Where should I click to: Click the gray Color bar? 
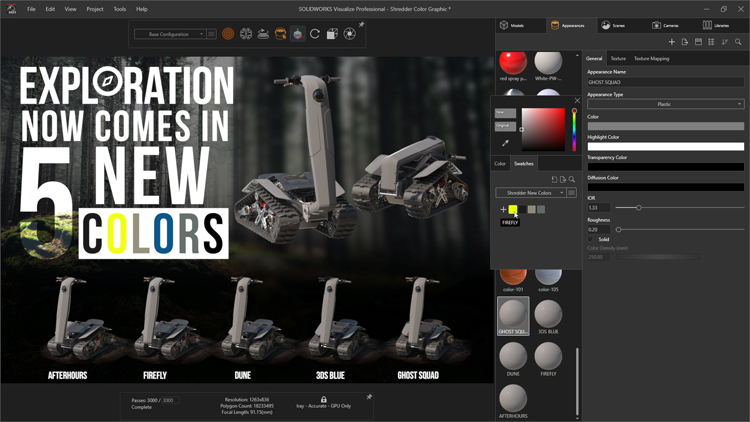[x=665, y=126]
